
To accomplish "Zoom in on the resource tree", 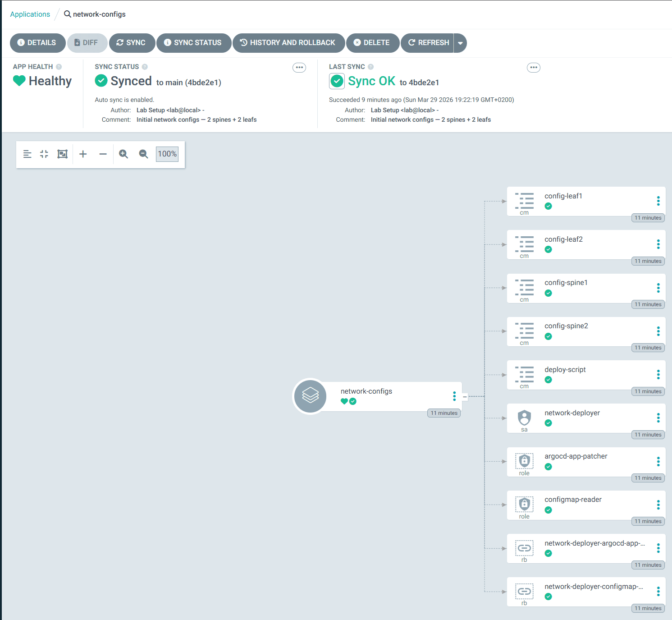I will 123,154.
